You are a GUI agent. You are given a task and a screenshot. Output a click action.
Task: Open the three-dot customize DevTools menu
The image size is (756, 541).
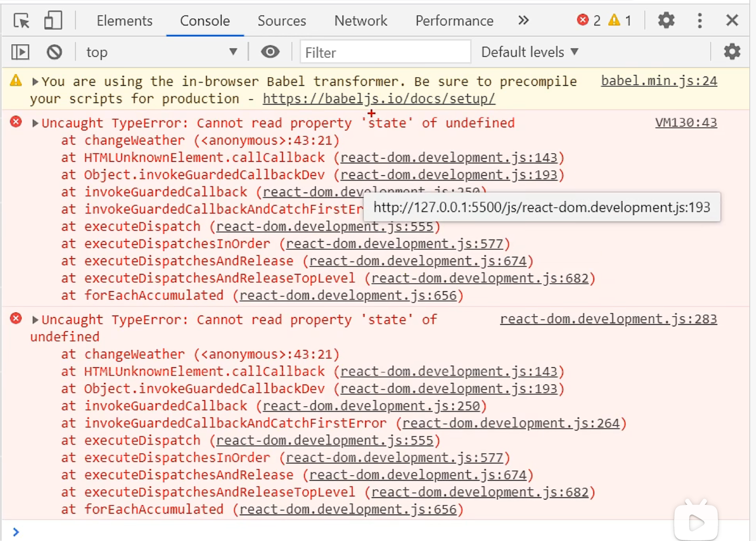pyautogui.click(x=700, y=20)
